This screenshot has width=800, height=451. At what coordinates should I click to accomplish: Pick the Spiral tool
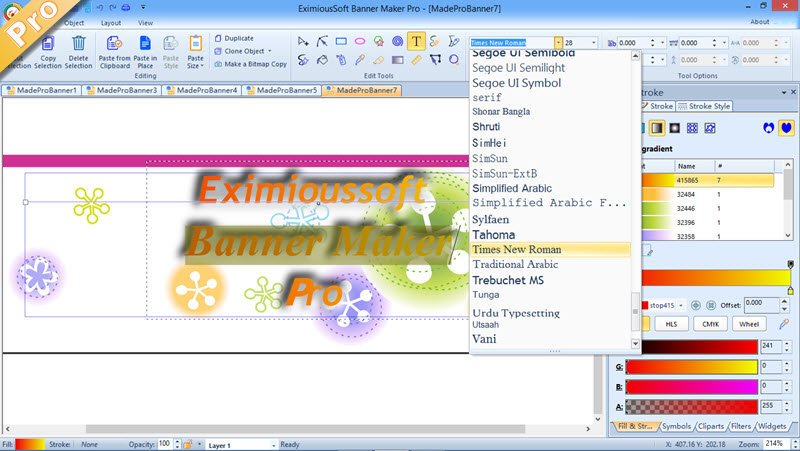(397, 41)
